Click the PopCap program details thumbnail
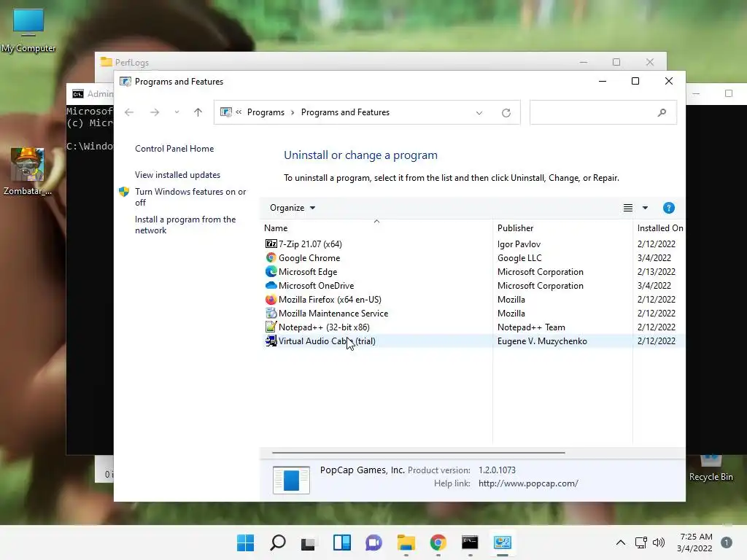Screen dimensions: 747x560 [x=291, y=480]
